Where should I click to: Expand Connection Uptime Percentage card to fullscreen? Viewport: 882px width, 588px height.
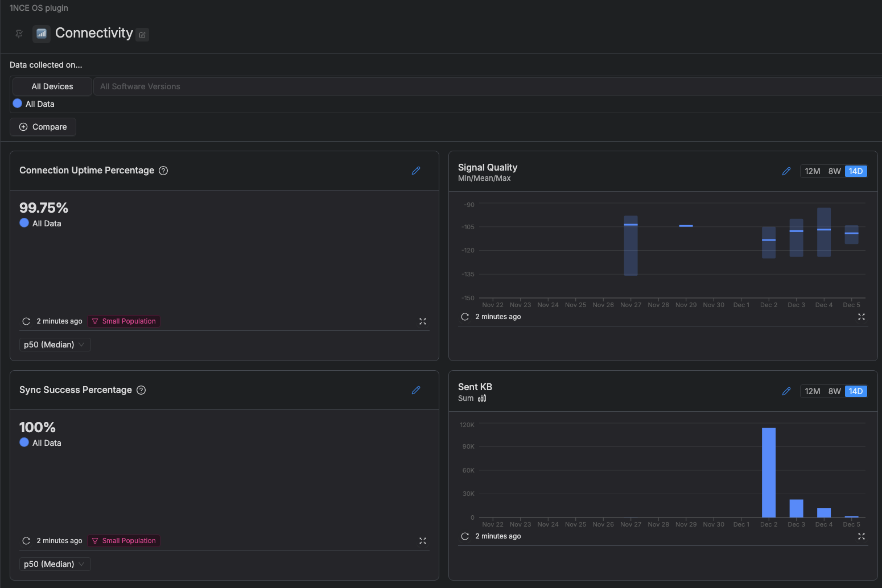pos(423,321)
